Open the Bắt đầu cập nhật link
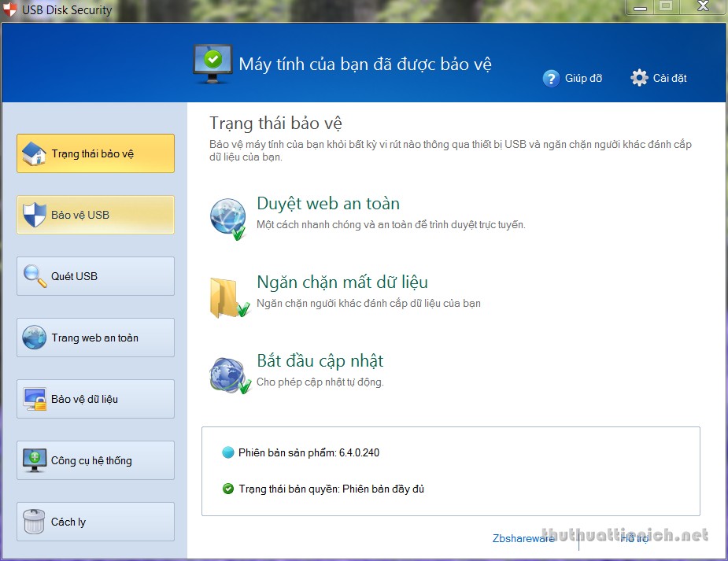Viewport: 728px width, 561px height. tap(320, 361)
